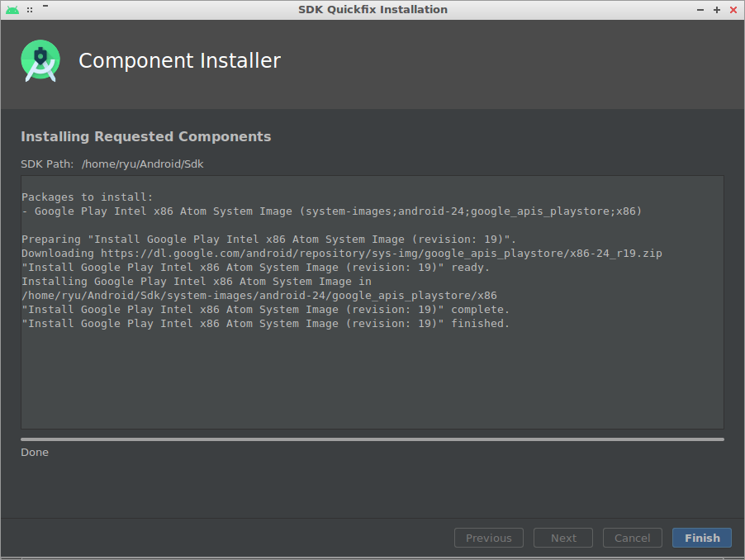Close the SDK Quickfix Installation window
This screenshot has width=745, height=560.
point(733,10)
